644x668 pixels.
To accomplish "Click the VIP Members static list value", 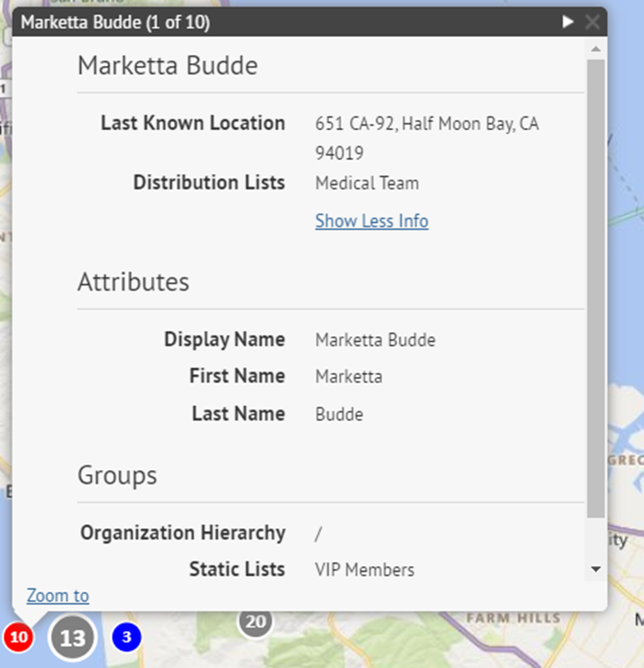I will coord(364,570).
